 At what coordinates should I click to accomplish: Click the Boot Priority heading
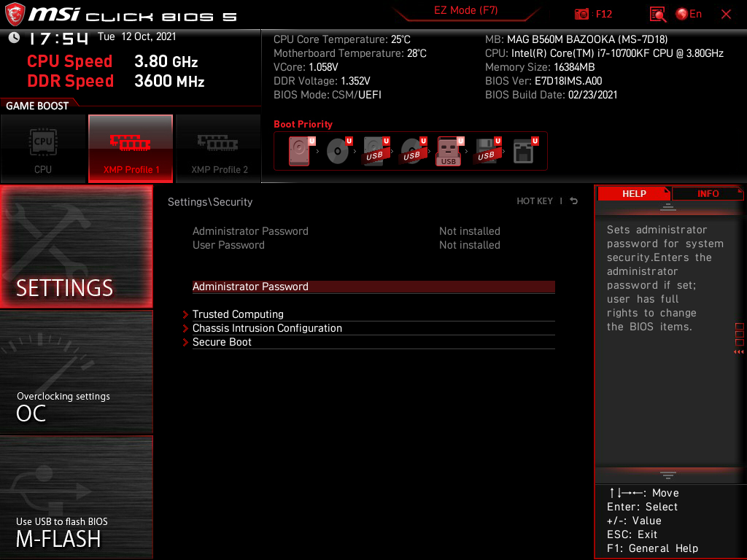pos(303,124)
